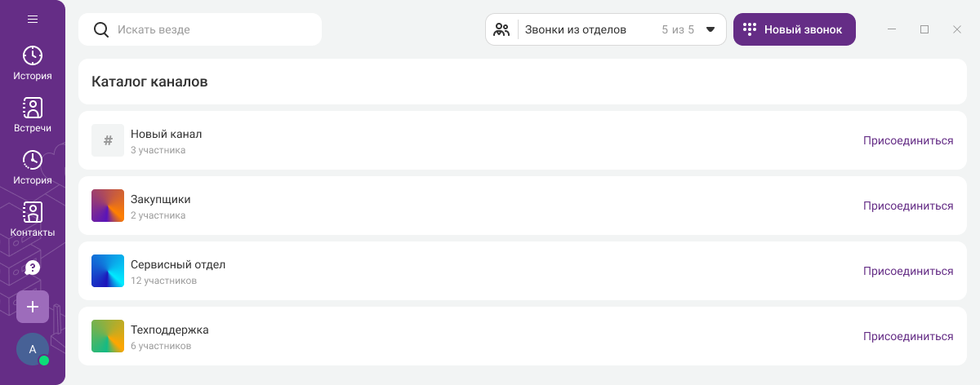Join the Закупщики channel
Screen dimensions: 980x385
pos(907,206)
